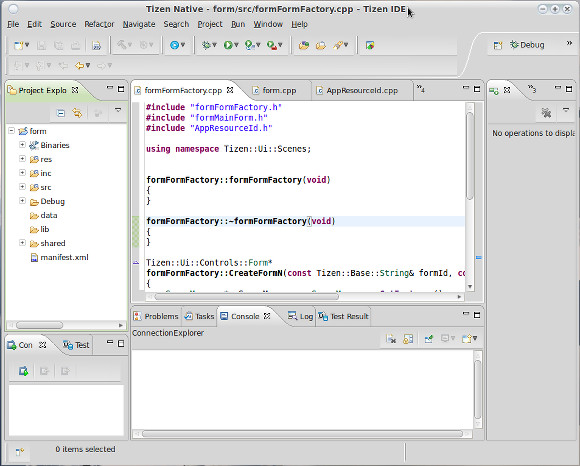Click the editor horizontal scrollbar

[x=247, y=296]
